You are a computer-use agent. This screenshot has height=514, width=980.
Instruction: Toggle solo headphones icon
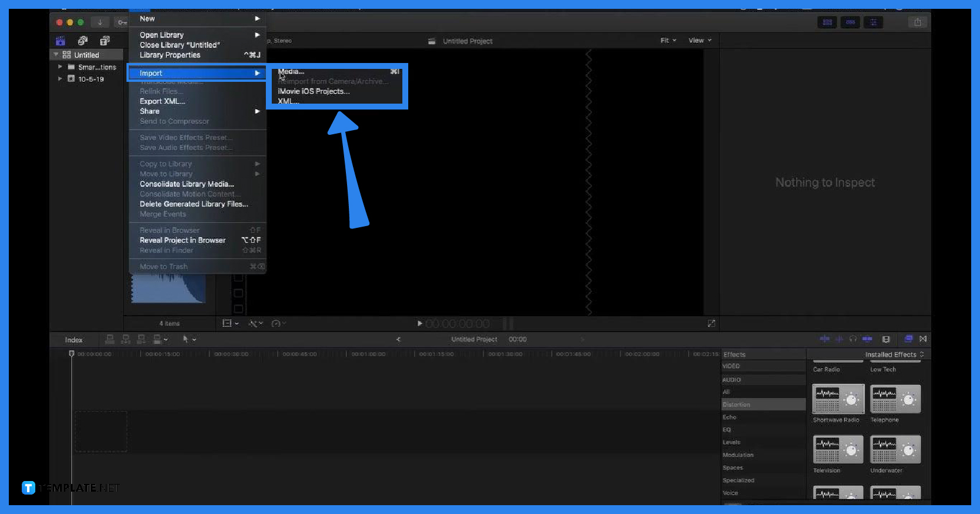[853, 339]
